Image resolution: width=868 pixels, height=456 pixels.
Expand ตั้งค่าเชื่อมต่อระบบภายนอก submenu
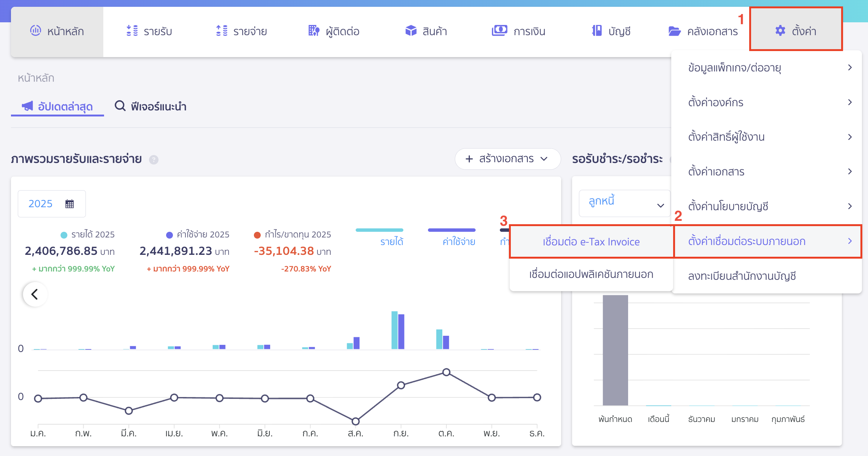[765, 242]
